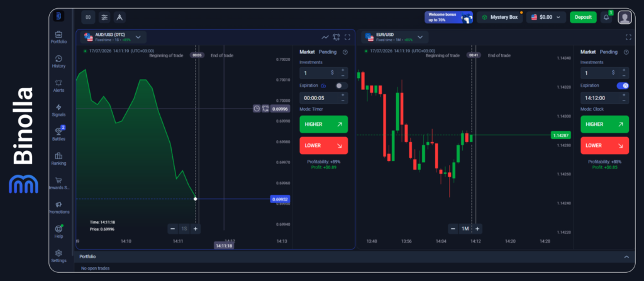The height and width of the screenshot is (281, 644).
Task: Click help icon next to EUR/USD Pending tab
Action: [626, 52]
